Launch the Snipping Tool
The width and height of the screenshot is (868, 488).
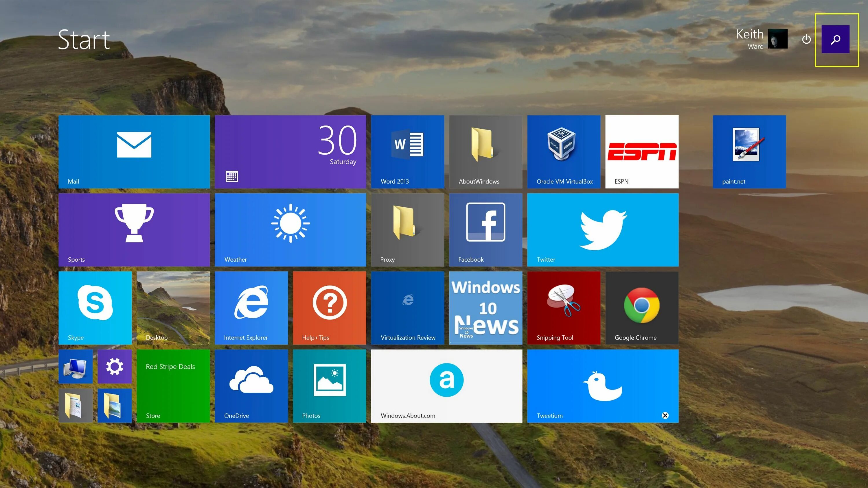(x=563, y=308)
